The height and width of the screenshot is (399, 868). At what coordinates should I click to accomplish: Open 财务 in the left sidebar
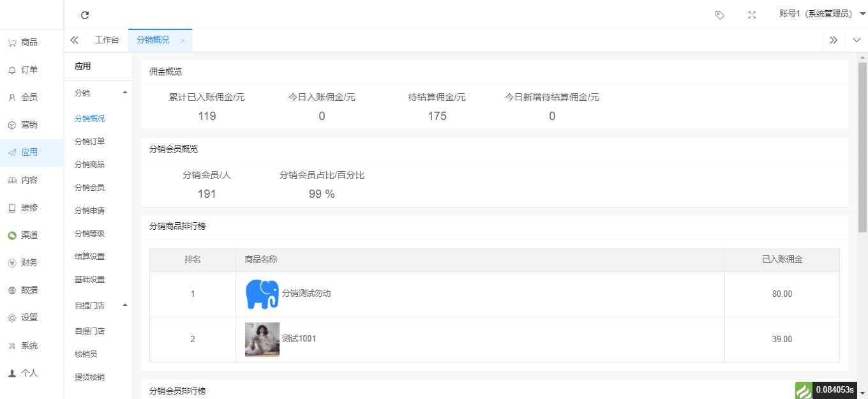29,262
